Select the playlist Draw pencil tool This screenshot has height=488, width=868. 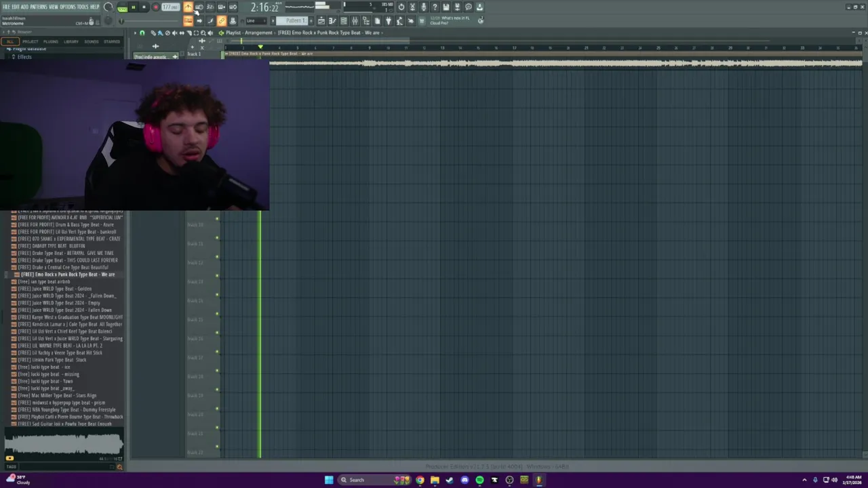coord(153,33)
